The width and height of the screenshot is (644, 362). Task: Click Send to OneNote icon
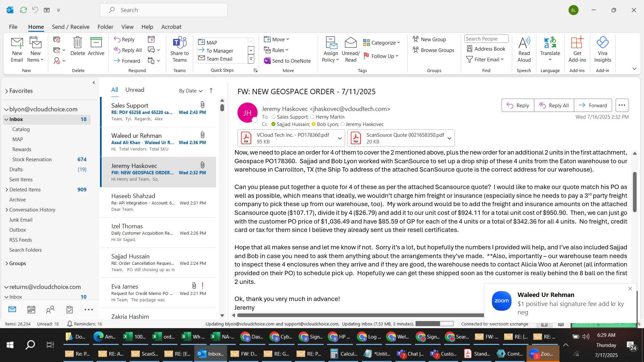tap(287, 61)
